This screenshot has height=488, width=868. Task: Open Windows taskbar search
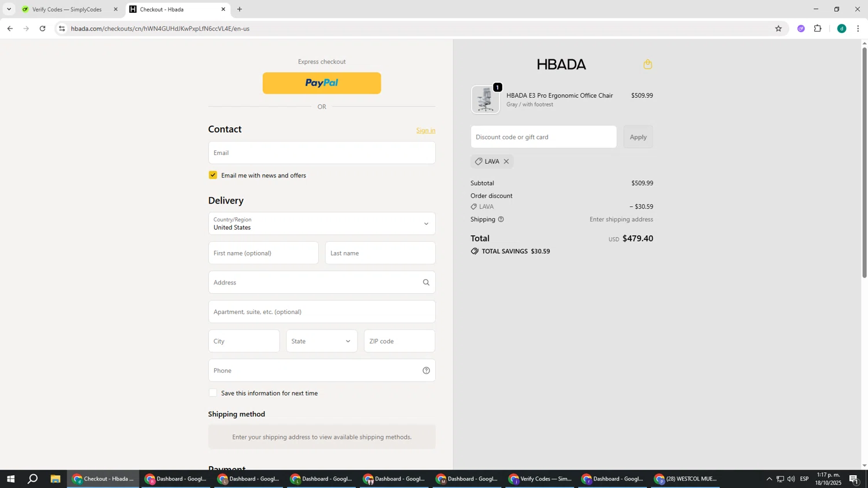click(x=33, y=479)
